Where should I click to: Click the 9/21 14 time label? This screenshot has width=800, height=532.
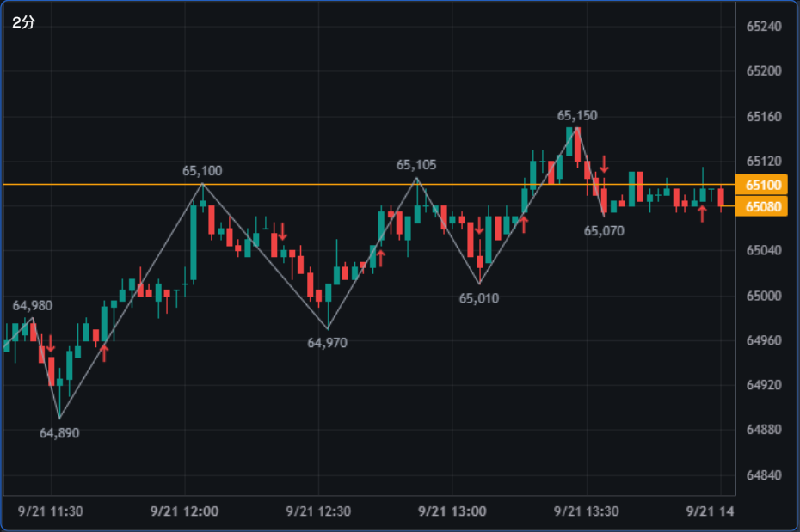coord(710,511)
